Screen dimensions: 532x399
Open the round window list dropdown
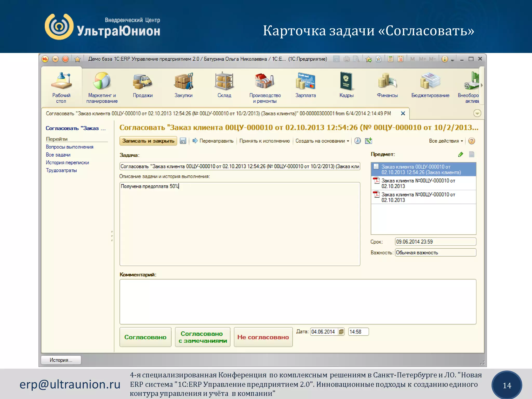pos(477,113)
